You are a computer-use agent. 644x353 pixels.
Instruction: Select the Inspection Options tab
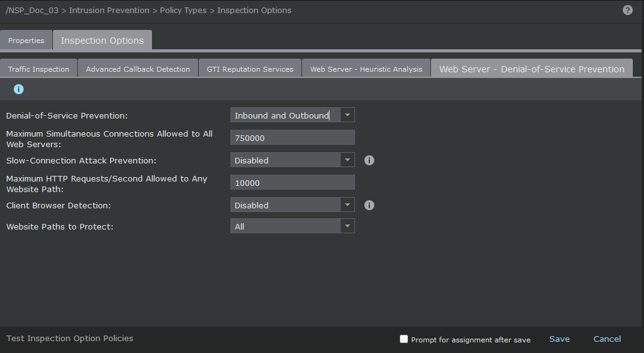click(x=102, y=40)
